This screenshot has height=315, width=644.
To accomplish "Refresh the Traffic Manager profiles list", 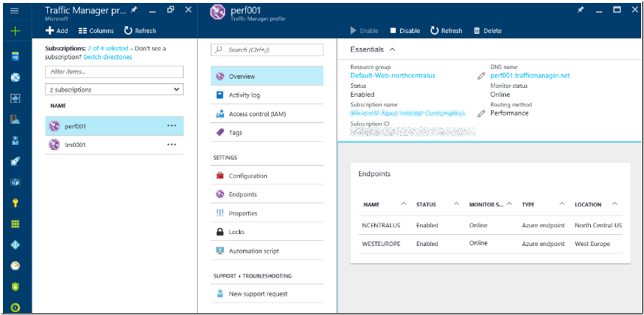I will click(140, 31).
